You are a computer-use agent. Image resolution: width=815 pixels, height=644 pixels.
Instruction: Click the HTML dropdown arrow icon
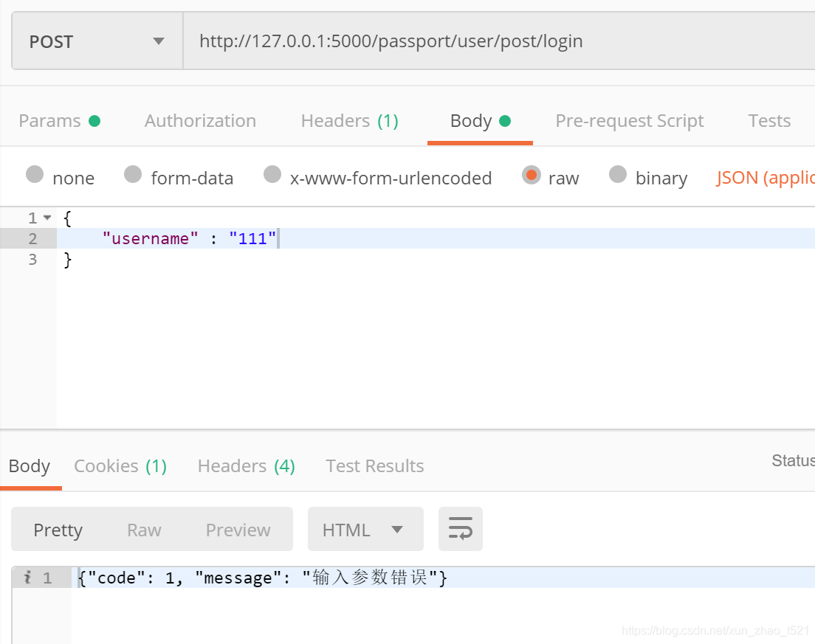pos(397,530)
